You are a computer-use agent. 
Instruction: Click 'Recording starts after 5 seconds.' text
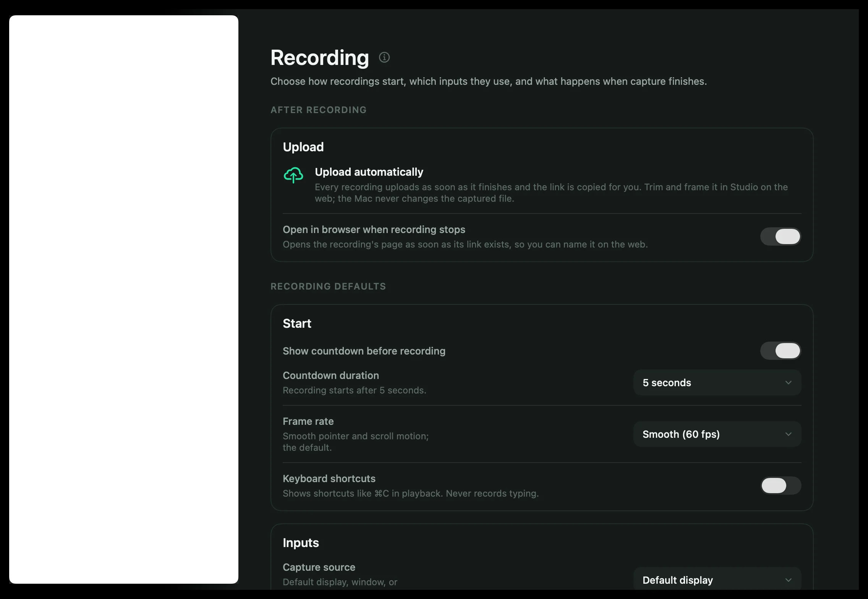[355, 390]
